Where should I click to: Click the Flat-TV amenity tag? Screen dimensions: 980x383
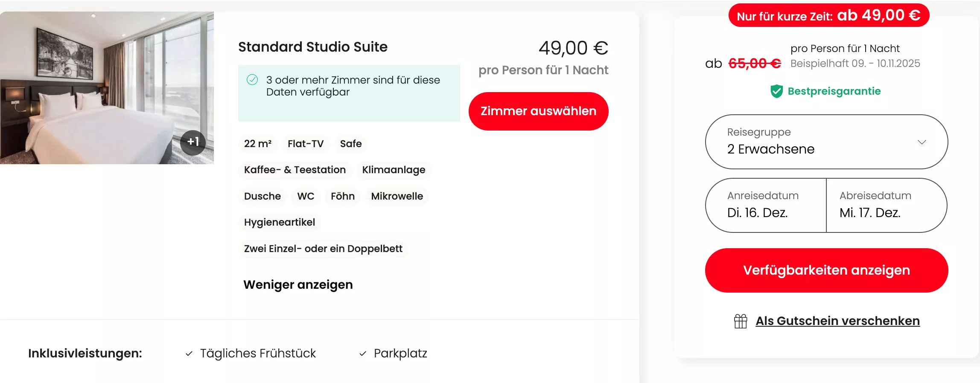pyautogui.click(x=306, y=144)
